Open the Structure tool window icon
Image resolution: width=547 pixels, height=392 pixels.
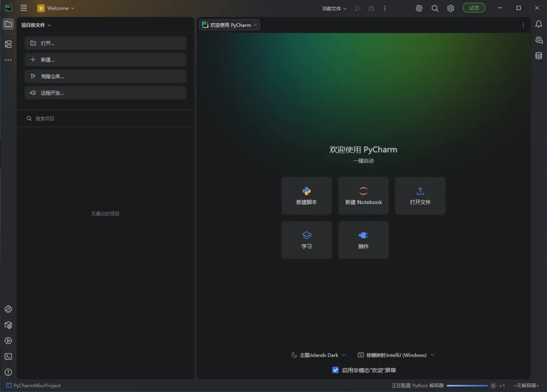pos(9,44)
